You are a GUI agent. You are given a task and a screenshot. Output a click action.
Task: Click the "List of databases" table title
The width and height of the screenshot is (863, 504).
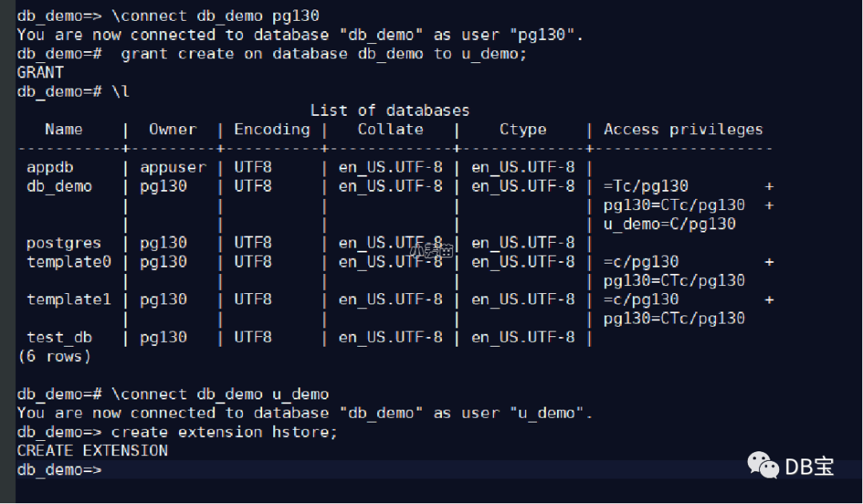coord(389,110)
